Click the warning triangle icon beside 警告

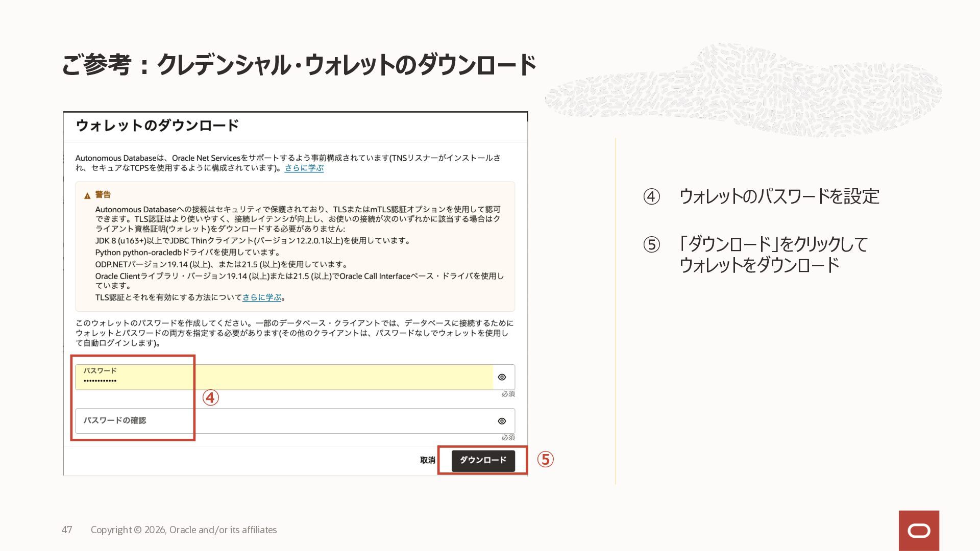[87, 195]
